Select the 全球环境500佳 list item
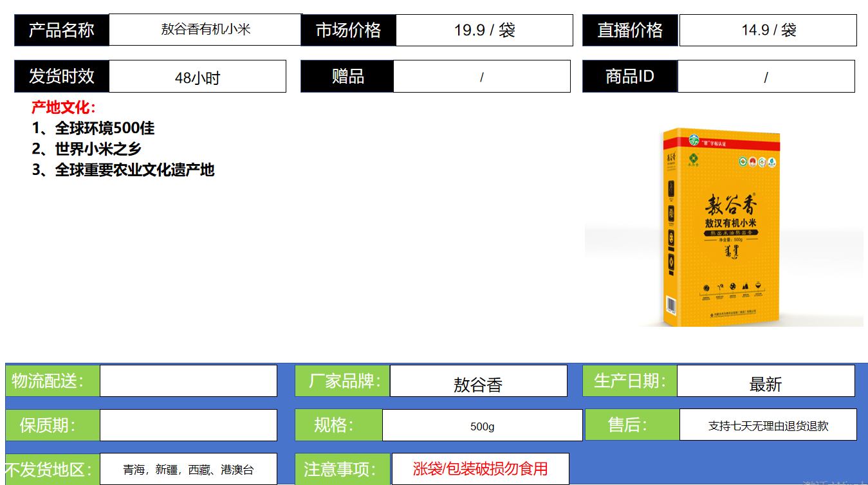This screenshot has height=485, width=868. pyautogui.click(x=93, y=128)
